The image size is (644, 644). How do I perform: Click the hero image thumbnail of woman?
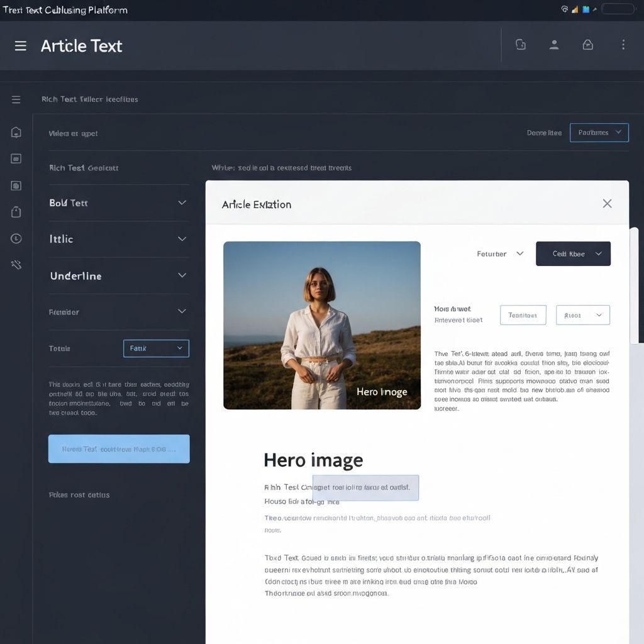pos(322,325)
